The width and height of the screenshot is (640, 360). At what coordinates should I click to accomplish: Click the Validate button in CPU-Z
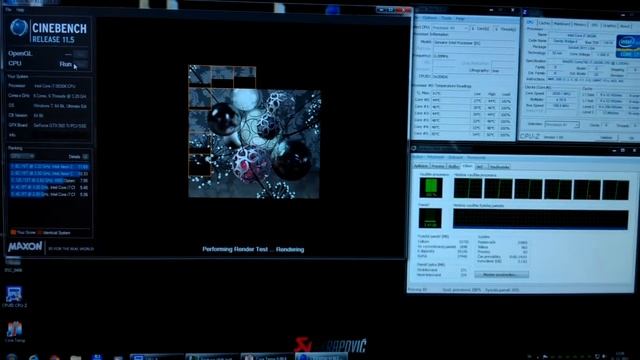point(606,138)
